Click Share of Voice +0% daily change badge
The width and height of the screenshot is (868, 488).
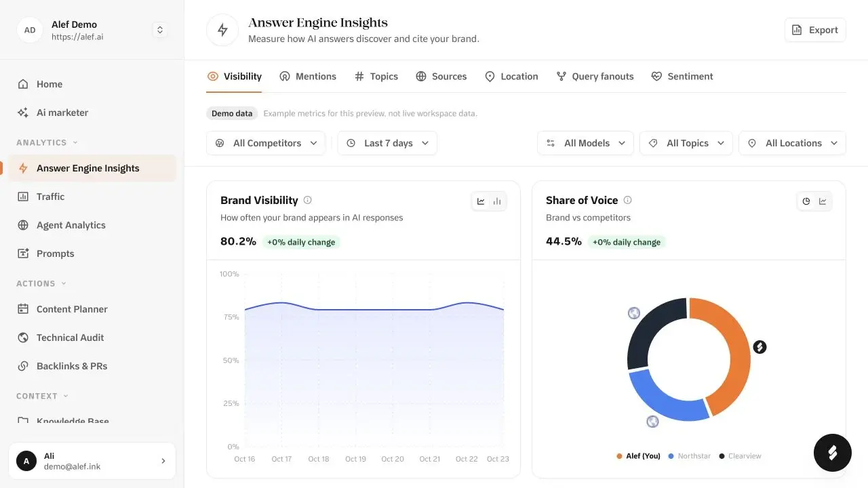(x=627, y=242)
